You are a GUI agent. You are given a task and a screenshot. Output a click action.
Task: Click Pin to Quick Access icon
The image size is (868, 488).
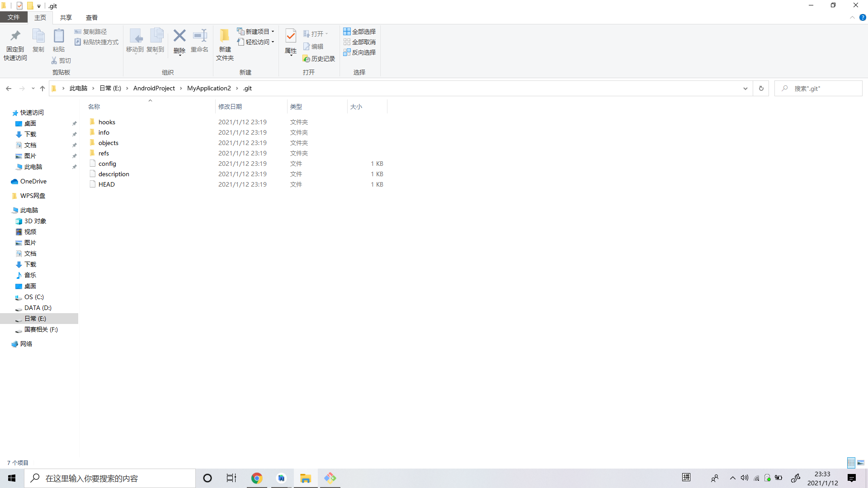click(15, 36)
